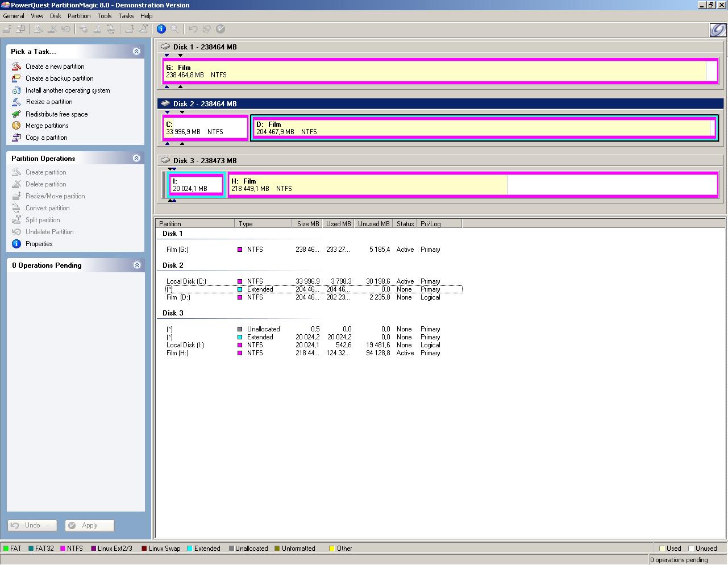Image resolution: width=728 pixels, height=565 pixels.
Task: Click the Resize a partition task icon
Action: tap(16, 102)
